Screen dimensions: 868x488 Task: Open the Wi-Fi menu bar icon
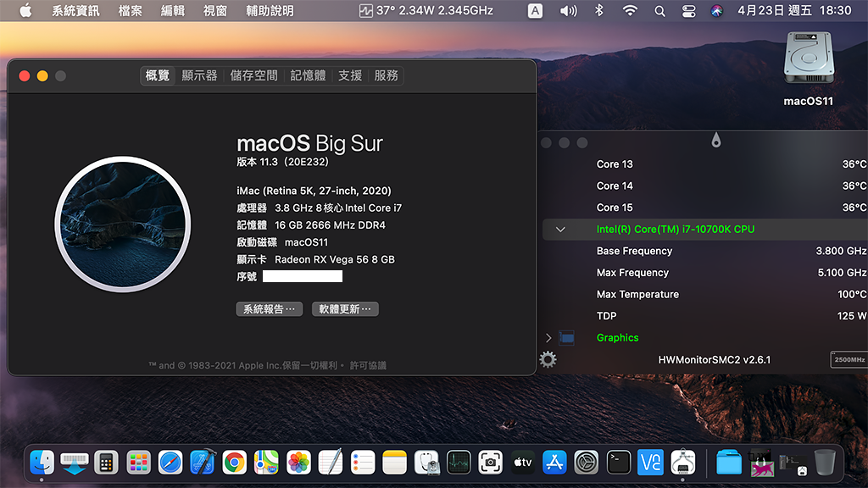point(630,10)
